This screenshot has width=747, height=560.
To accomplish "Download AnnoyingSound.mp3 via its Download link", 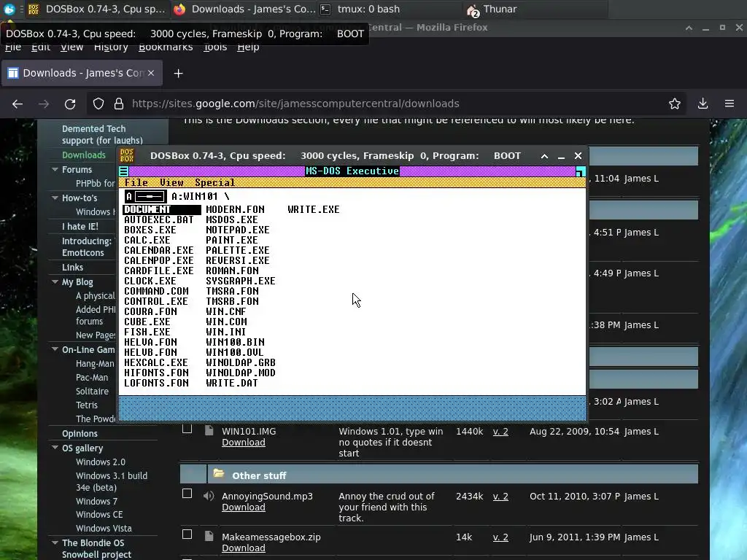I will click(244, 507).
